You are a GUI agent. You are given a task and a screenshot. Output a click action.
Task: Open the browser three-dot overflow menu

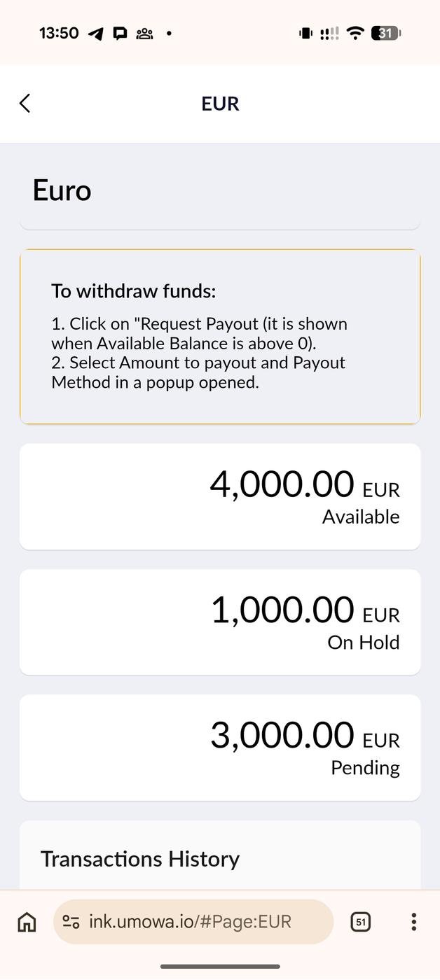point(413,922)
